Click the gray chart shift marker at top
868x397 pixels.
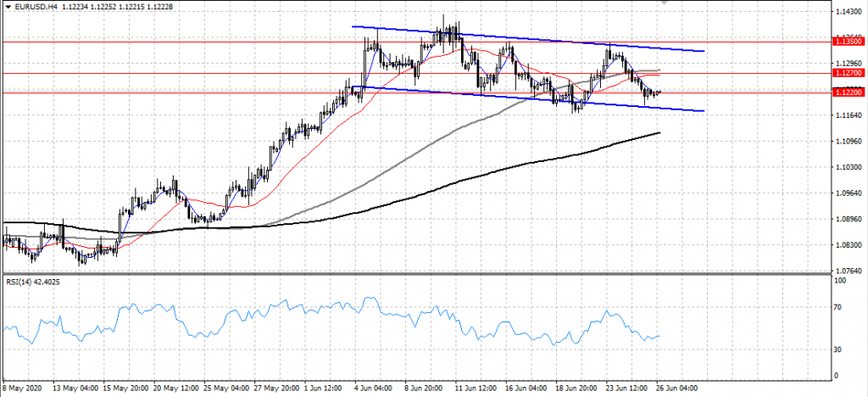tap(665, 3)
